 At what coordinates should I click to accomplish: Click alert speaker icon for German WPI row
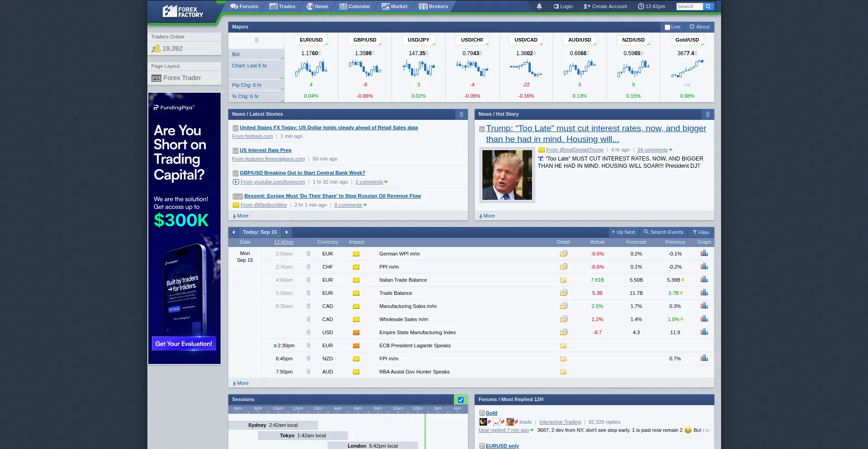[x=308, y=254]
